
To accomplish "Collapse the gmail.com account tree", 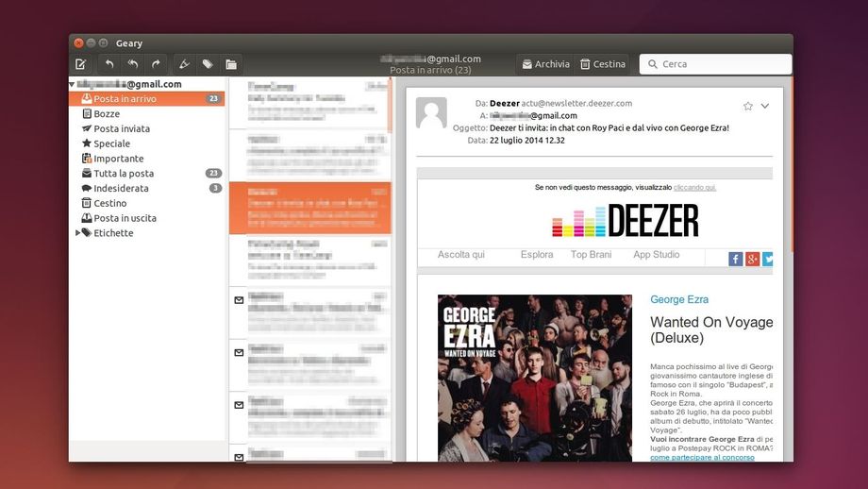I will [72, 84].
